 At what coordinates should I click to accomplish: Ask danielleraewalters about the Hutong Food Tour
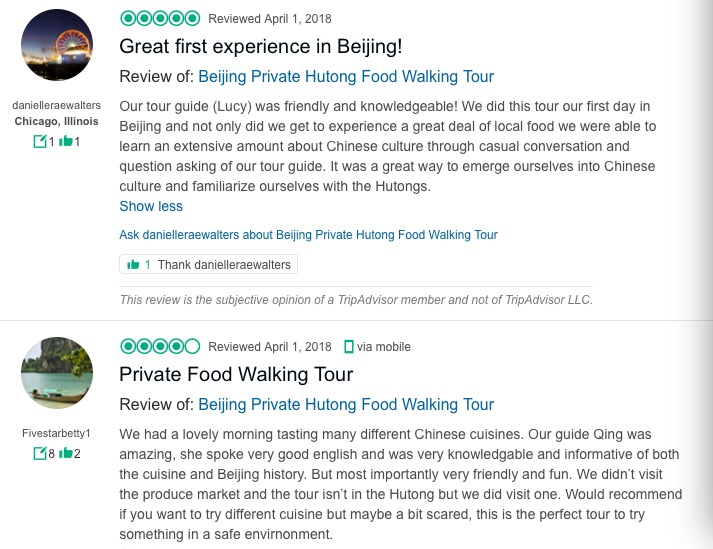click(308, 235)
